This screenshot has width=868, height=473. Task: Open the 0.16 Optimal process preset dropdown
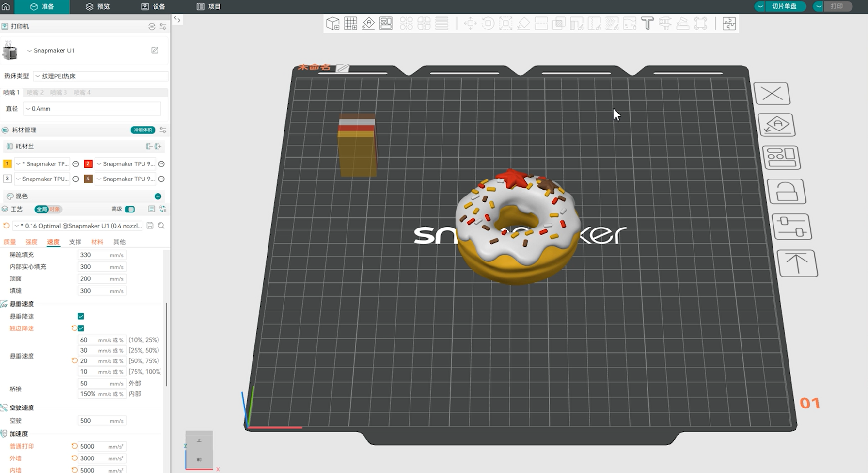pyautogui.click(x=78, y=226)
